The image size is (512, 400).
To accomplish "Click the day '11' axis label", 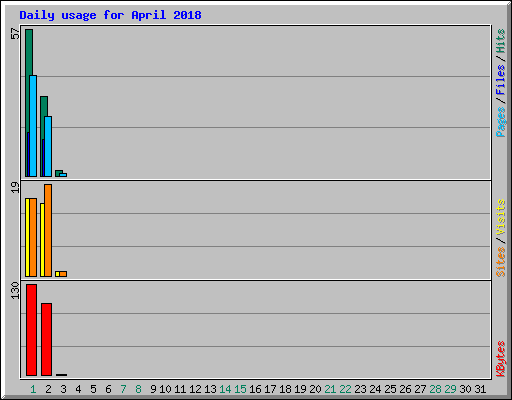I will [180, 389].
